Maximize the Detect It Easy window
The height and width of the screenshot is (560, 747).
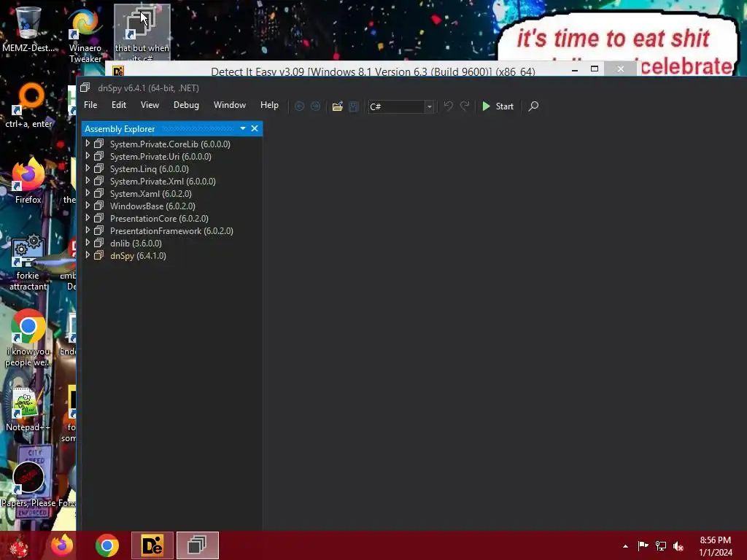(x=595, y=69)
